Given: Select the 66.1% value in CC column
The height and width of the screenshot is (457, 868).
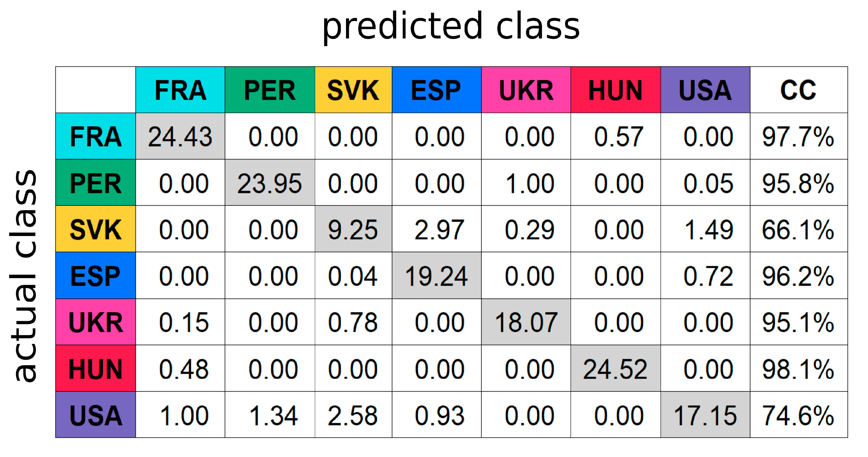Looking at the screenshot, I should coord(798,229).
